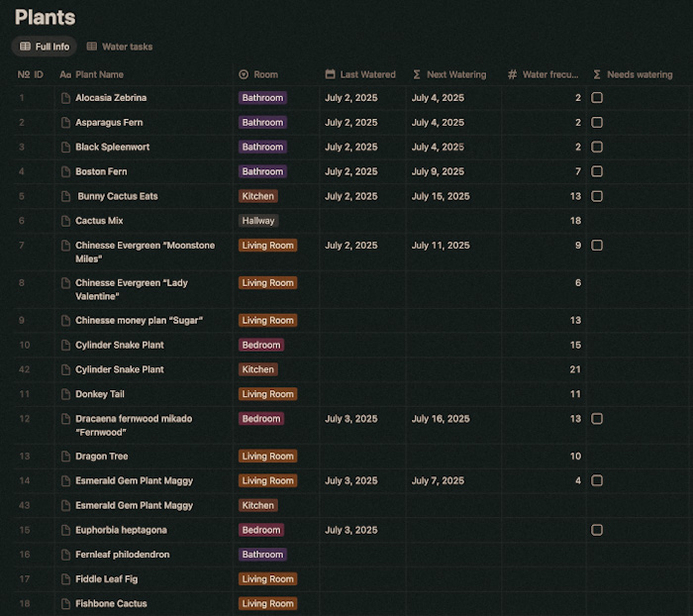
Task: Click the page icon beside Donkey Tail
Action: click(x=65, y=394)
